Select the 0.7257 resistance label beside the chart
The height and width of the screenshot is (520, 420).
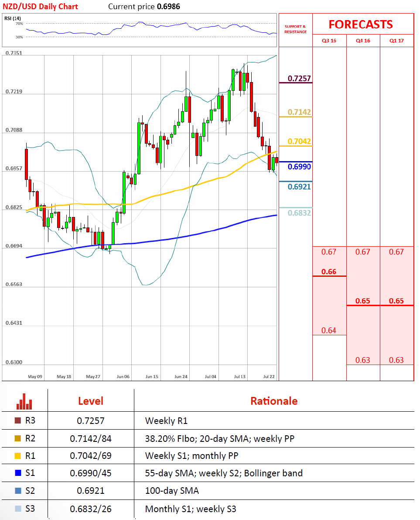[x=299, y=79]
